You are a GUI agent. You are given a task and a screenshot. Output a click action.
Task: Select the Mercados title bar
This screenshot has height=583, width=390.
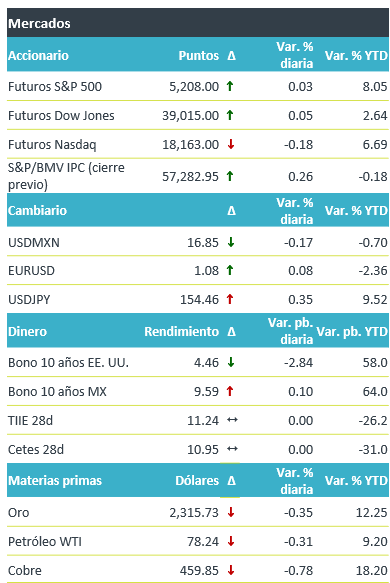[x=198, y=23]
